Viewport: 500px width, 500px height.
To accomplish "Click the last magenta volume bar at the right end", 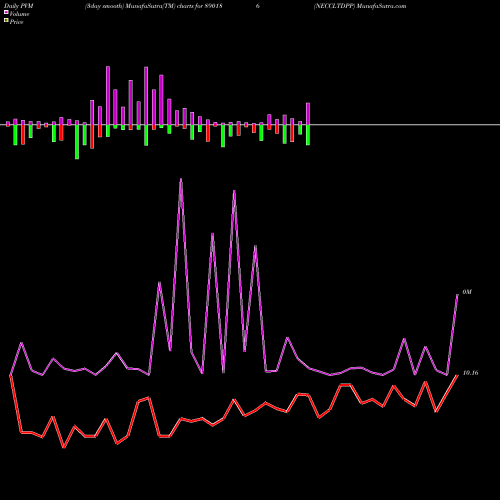I will pos(308,114).
